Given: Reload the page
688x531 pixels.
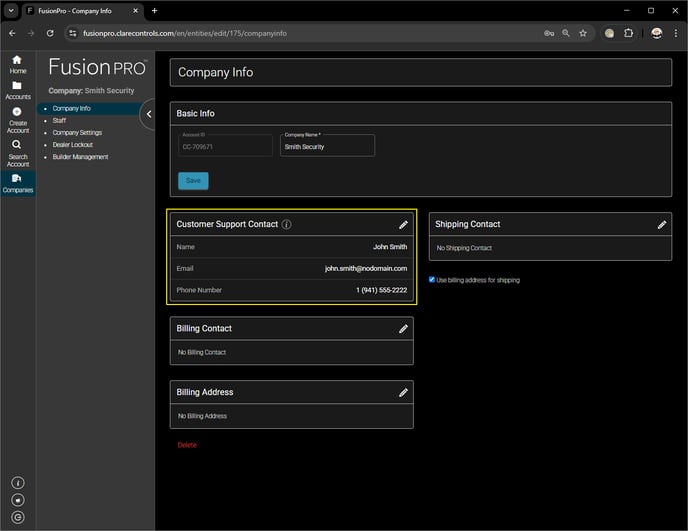Looking at the screenshot, I should (50, 33).
